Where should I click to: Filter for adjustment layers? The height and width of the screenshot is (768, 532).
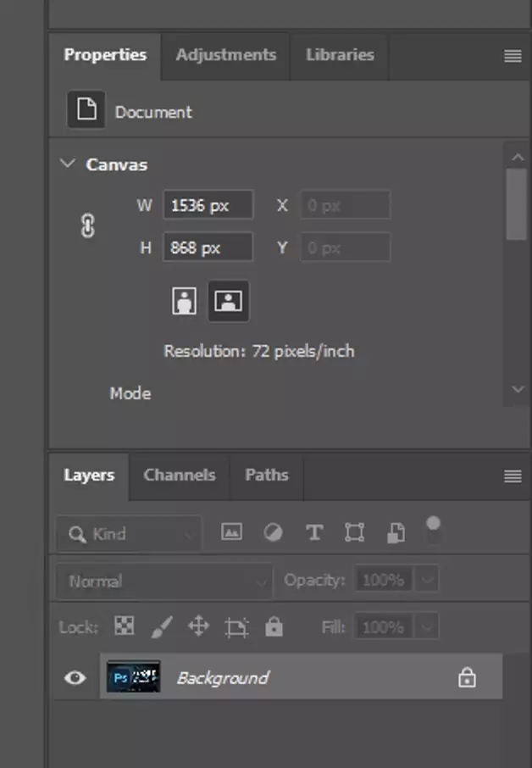[x=273, y=532]
